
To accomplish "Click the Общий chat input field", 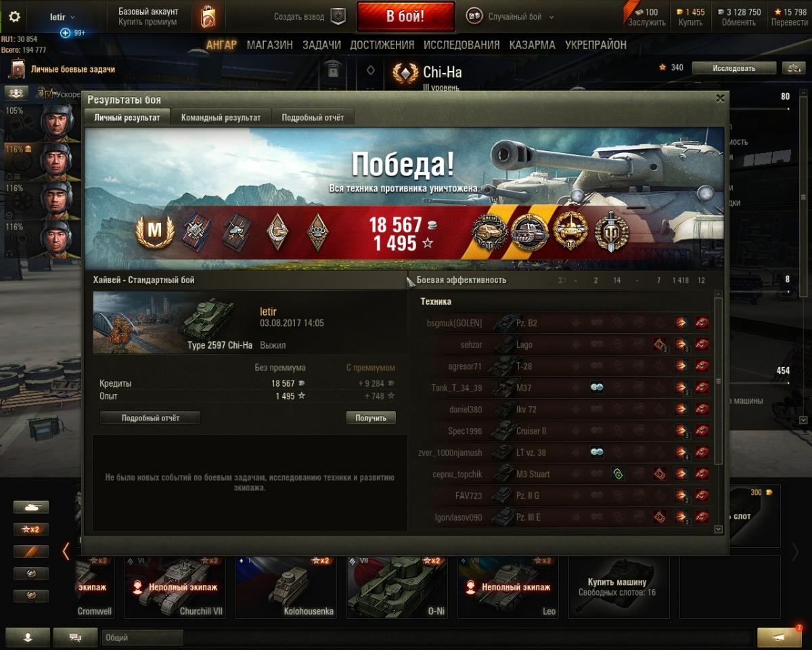I will (142, 637).
